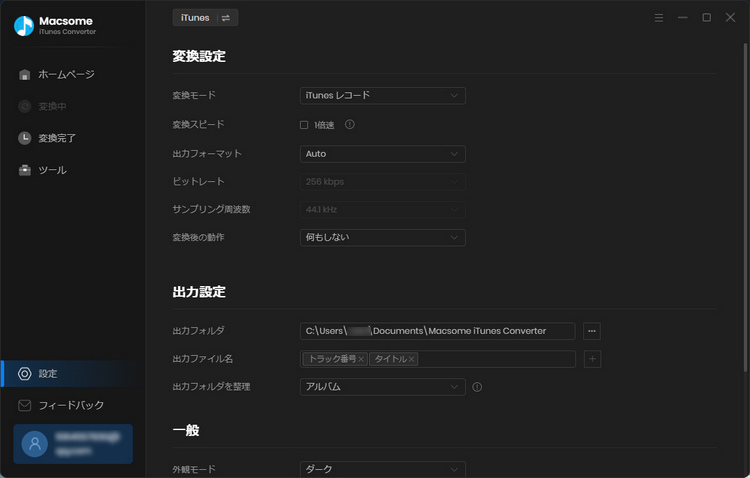The width and height of the screenshot is (750, 478).
Task: Click the 設定 gear icon
Action: coord(24,374)
